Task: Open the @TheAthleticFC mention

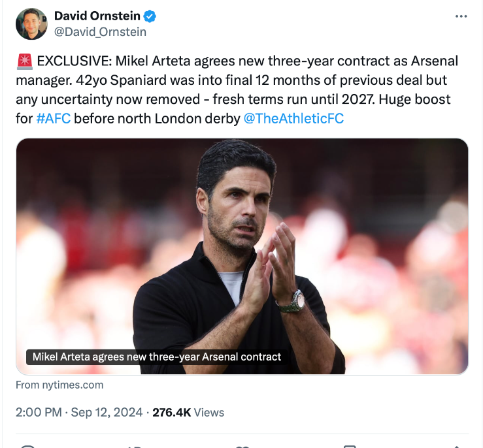Action: [x=293, y=119]
